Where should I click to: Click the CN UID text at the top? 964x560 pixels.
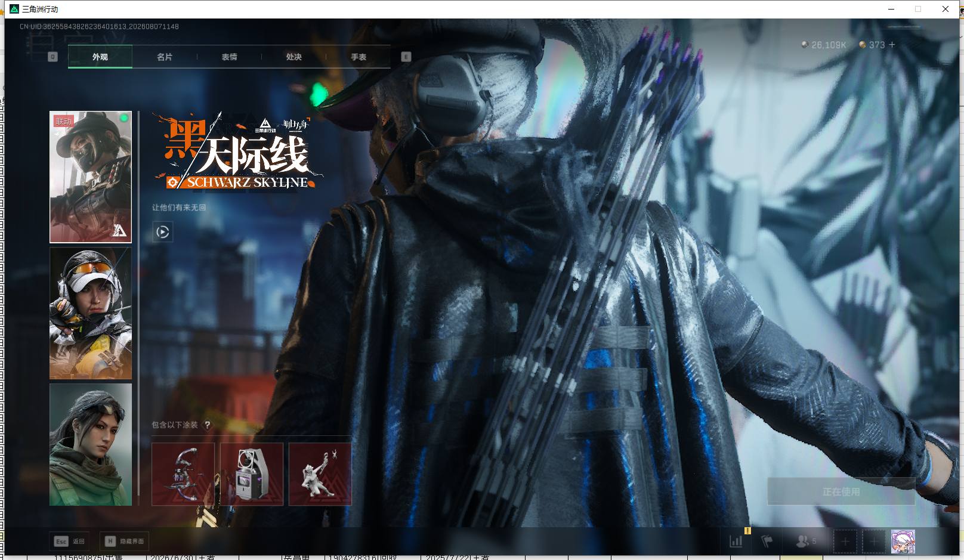pos(99,26)
